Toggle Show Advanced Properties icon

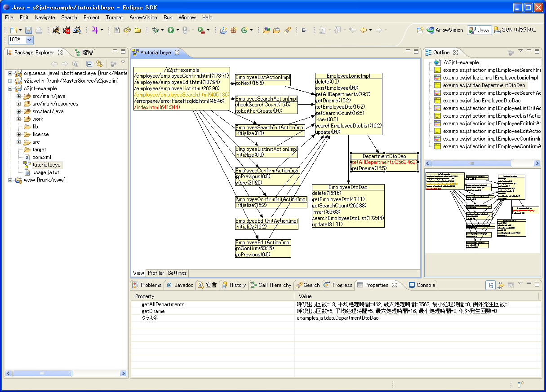[x=501, y=285]
